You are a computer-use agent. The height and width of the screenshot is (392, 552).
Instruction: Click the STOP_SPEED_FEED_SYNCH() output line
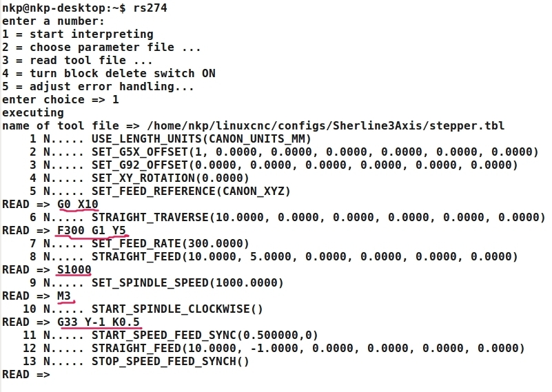(170, 362)
